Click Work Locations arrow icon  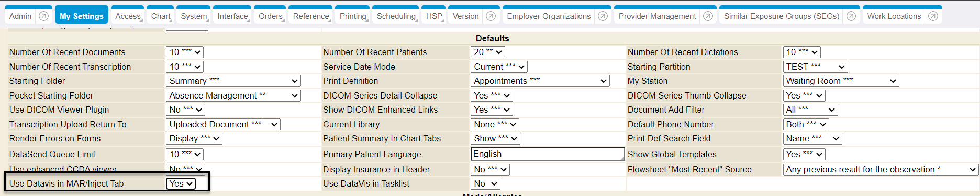(x=933, y=16)
